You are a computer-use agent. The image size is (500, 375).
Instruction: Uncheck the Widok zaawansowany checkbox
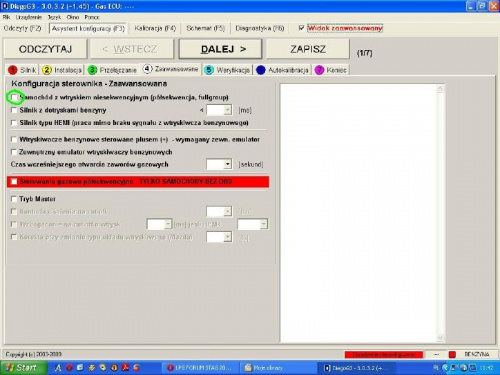coord(302,28)
